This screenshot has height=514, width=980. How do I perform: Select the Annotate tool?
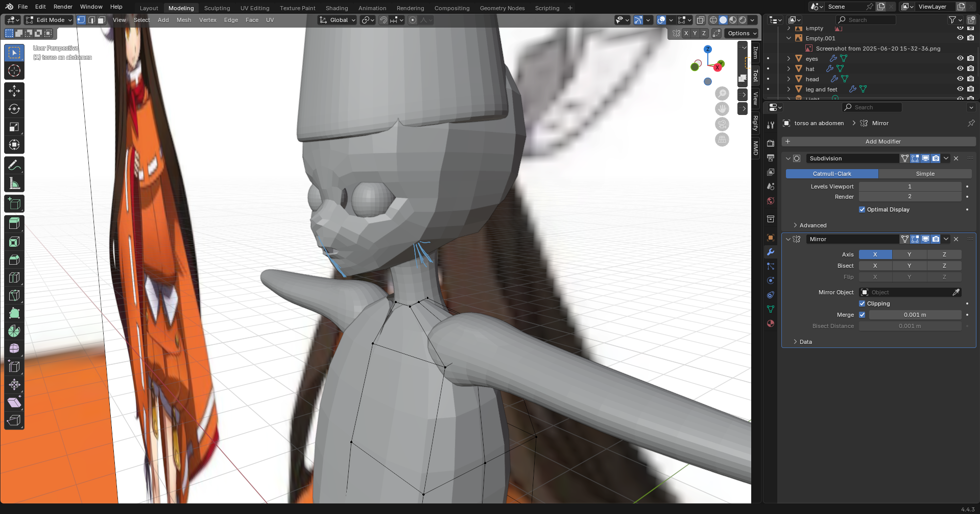click(x=14, y=165)
